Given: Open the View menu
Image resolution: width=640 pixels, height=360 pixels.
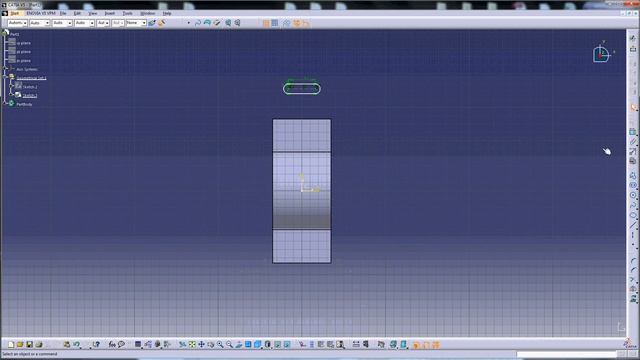Looking at the screenshot, I should [x=93, y=13].
